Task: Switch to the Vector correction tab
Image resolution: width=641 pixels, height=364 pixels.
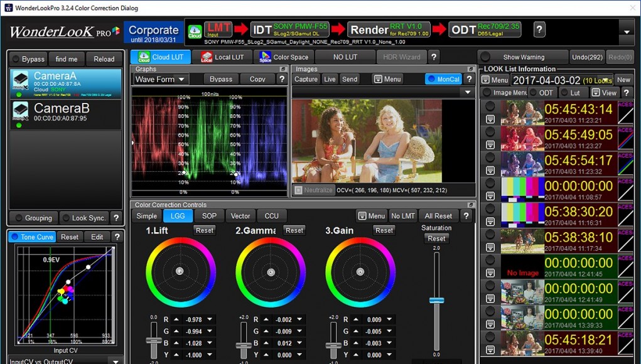Action: [x=240, y=216]
